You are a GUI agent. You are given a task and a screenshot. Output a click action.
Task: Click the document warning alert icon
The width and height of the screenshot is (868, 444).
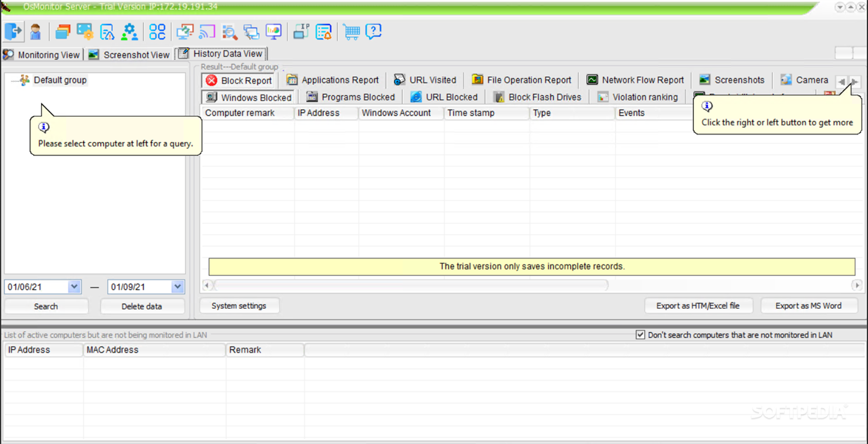pyautogui.click(x=107, y=31)
